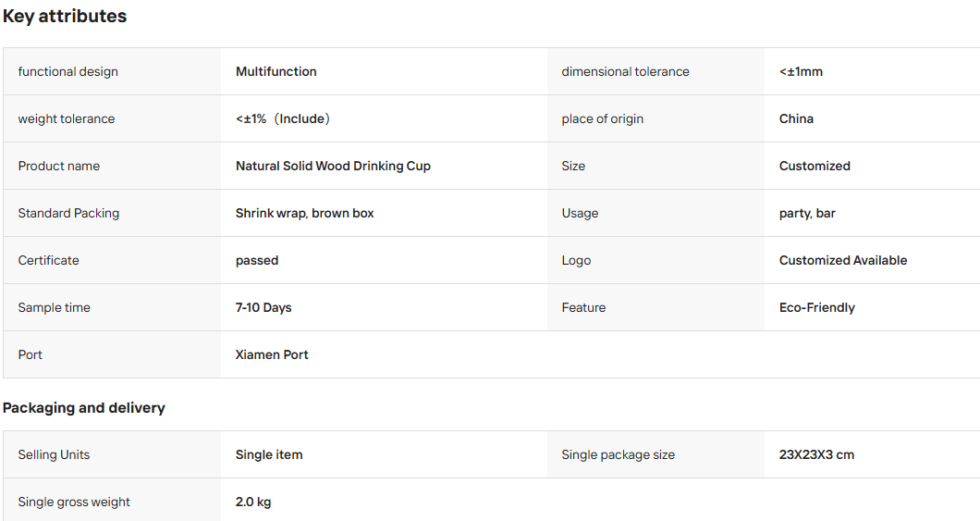Screen dimensions: 980x521
Task: Click the 7-10 Days sample time value
Action: [263, 308]
